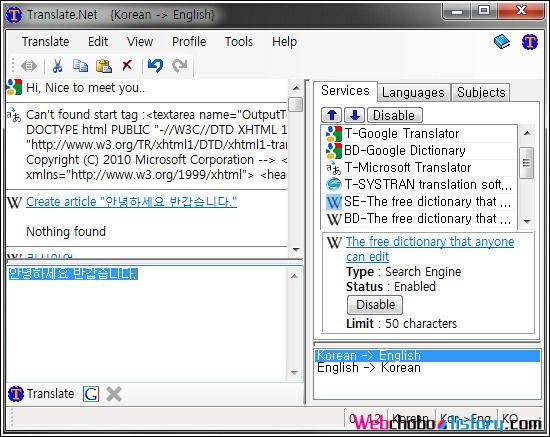Open the View menu

tap(140, 42)
